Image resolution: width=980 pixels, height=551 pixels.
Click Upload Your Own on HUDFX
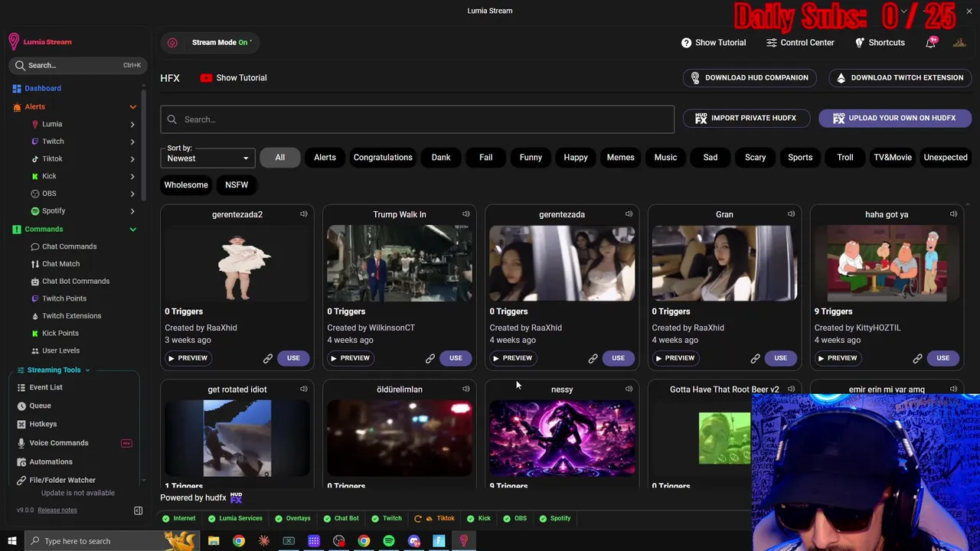click(895, 118)
